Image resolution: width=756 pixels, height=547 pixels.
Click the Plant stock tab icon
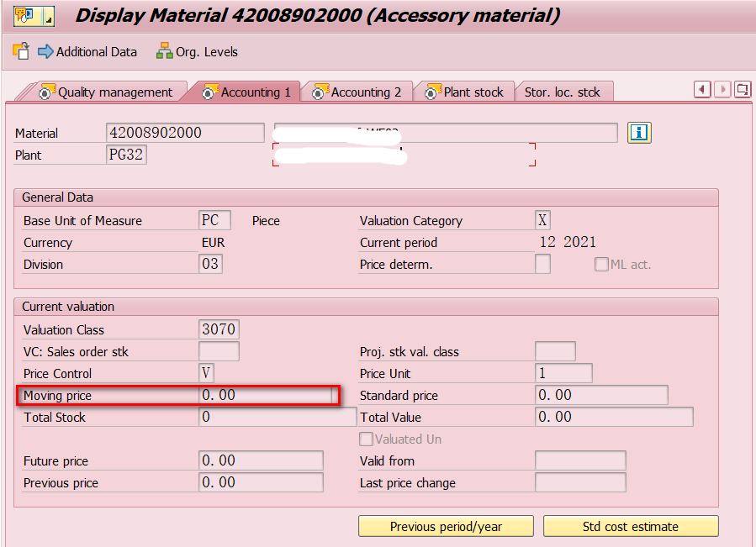pyautogui.click(x=432, y=91)
